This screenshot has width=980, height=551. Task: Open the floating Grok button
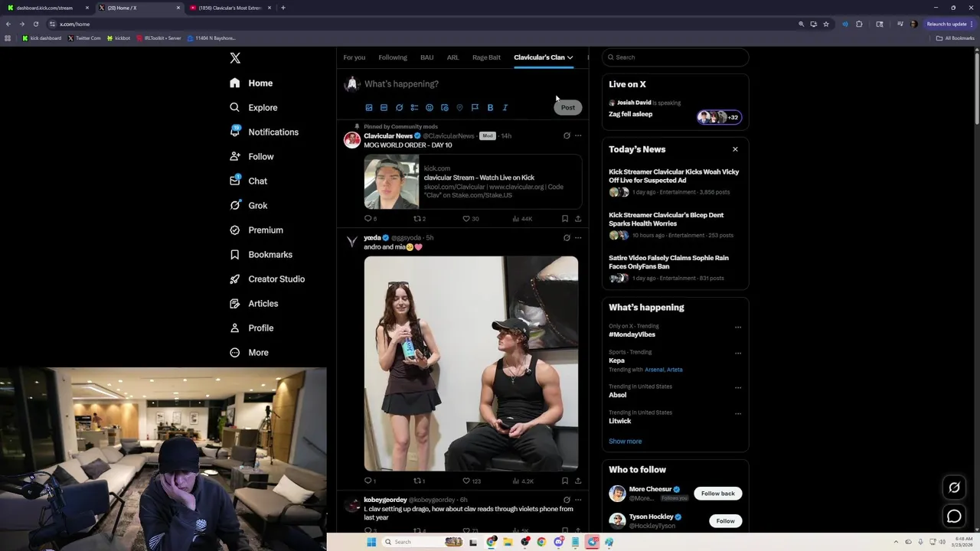pos(954,487)
